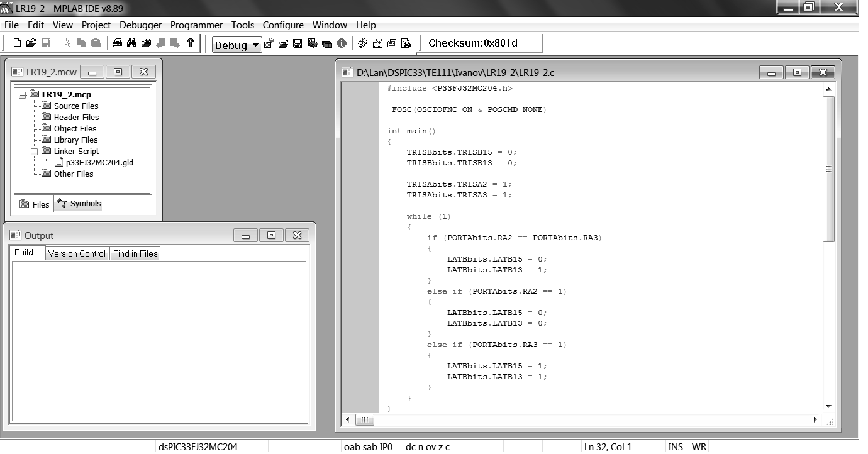Open the Project menu
Image resolution: width=868 pixels, height=454 pixels.
click(96, 25)
